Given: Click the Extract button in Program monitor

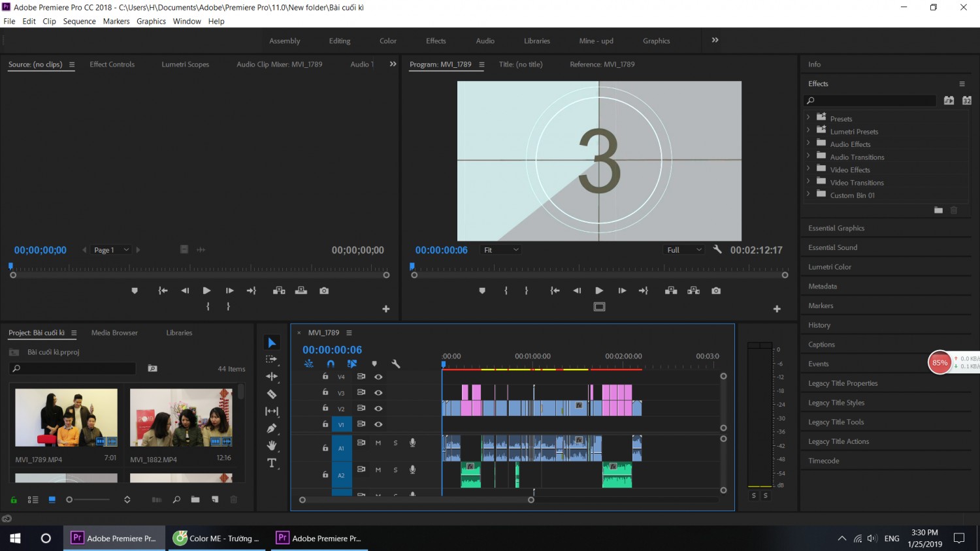Looking at the screenshot, I should pos(694,291).
